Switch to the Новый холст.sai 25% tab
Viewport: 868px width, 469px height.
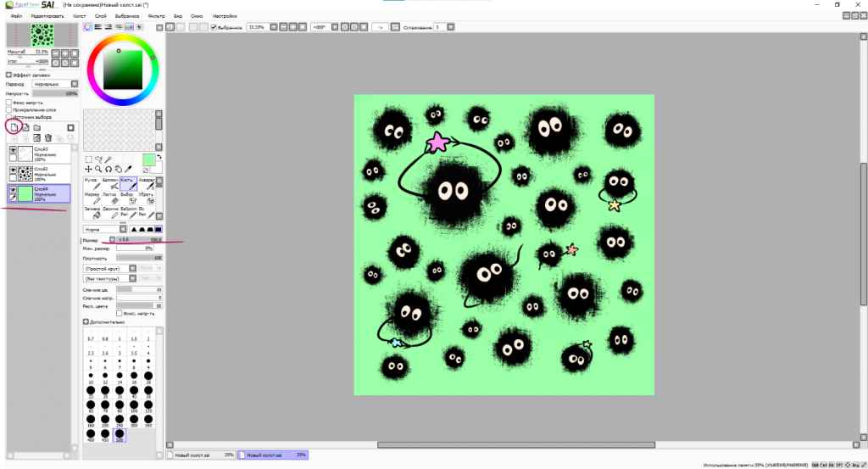pos(202,455)
